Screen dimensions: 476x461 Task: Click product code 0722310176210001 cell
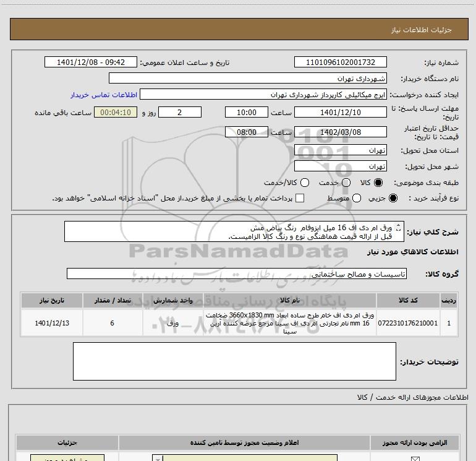[x=408, y=323]
